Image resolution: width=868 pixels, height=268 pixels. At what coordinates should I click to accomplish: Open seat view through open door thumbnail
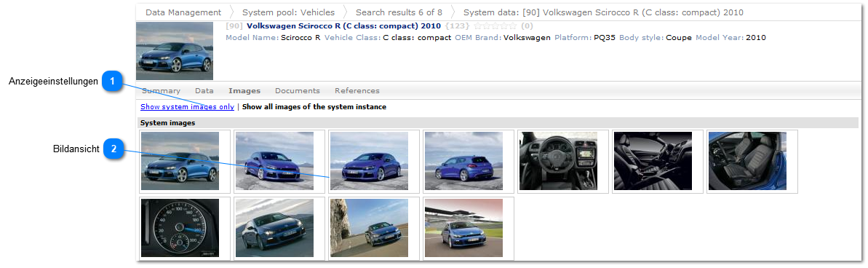[x=747, y=161]
